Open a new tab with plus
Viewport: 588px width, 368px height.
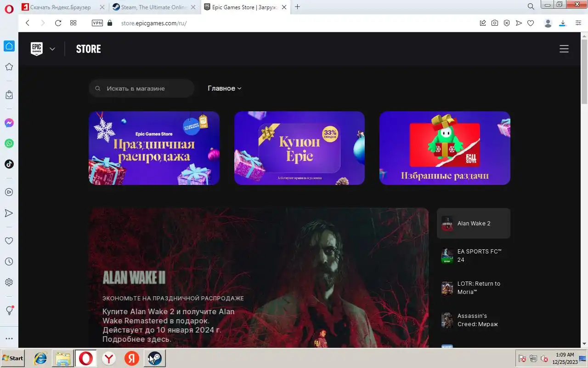tap(298, 6)
